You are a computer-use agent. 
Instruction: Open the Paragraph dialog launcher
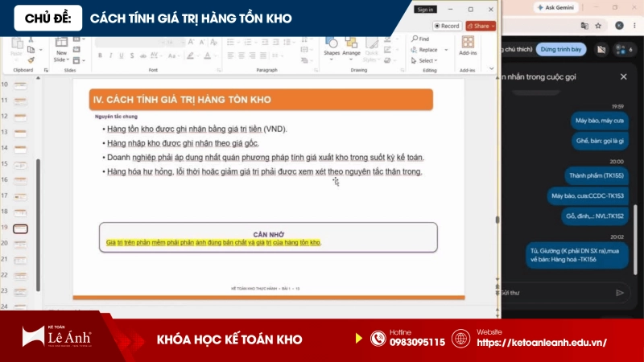(x=316, y=70)
